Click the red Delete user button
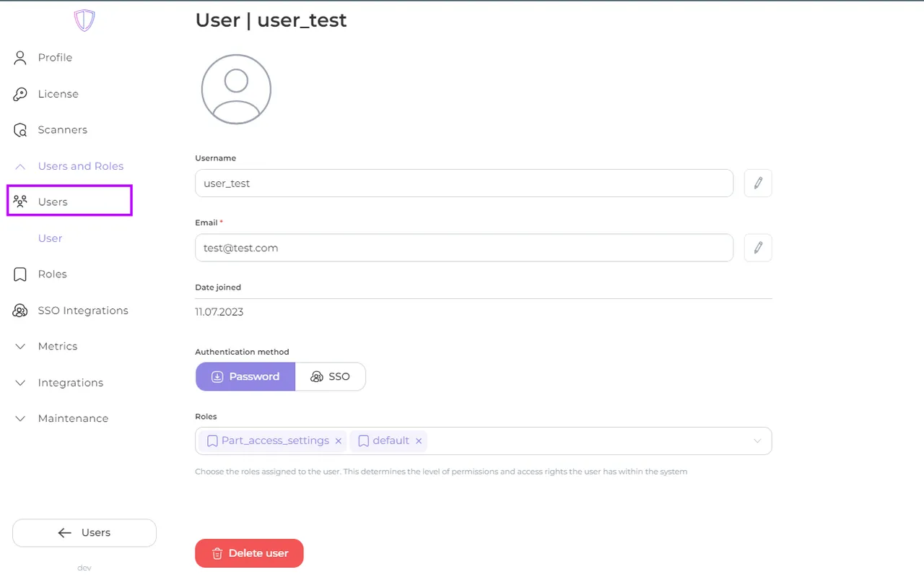 click(249, 553)
